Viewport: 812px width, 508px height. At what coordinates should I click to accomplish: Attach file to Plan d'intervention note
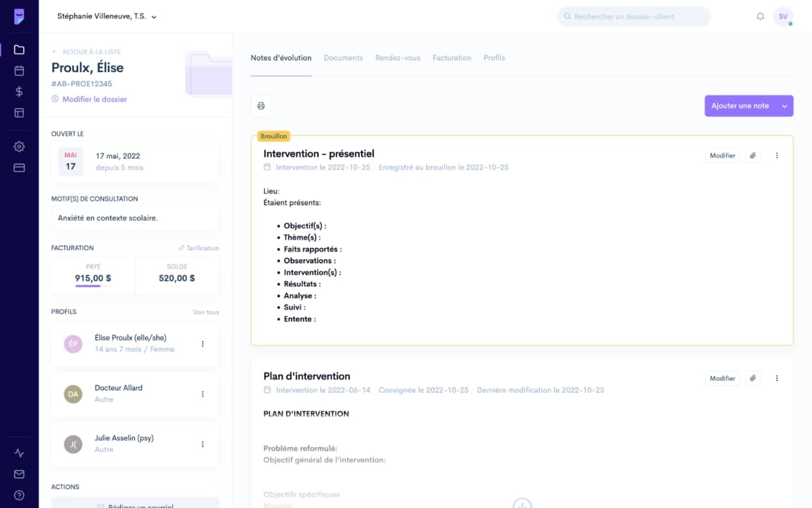click(x=752, y=379)
